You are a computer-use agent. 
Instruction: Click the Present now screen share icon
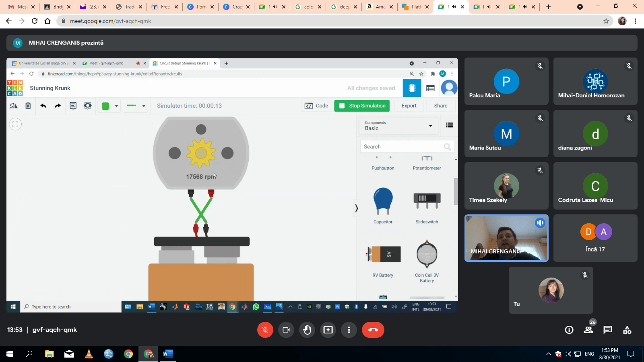(328, 330)
